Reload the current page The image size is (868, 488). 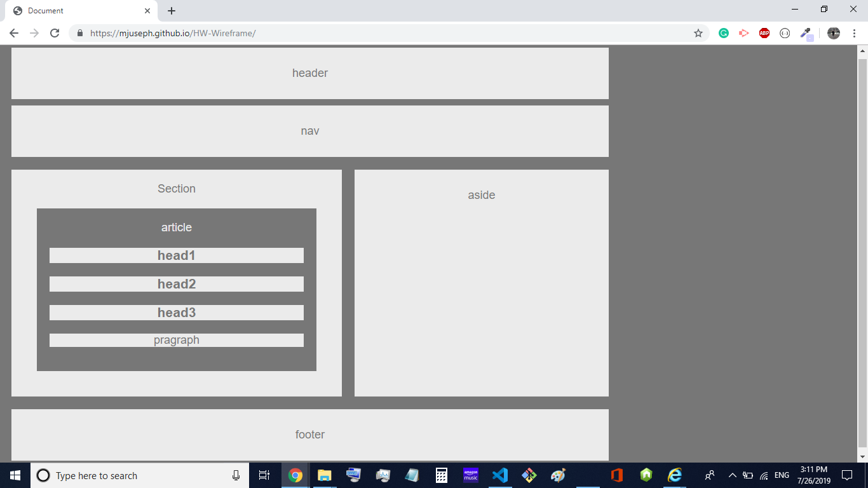[55, 33]
